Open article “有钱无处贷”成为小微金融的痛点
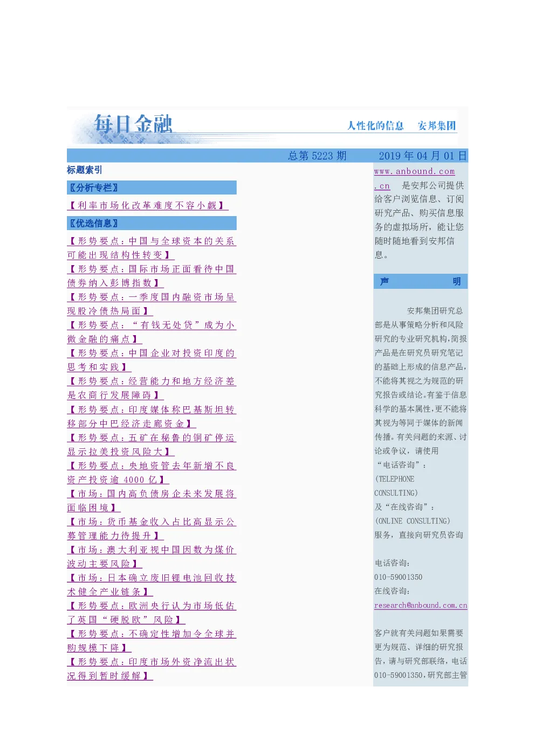 click(152, 332)
